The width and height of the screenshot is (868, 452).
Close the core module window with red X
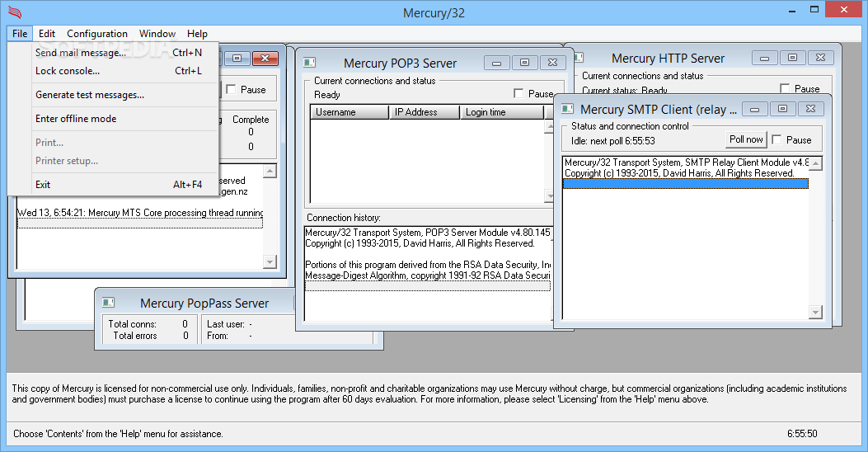click(x=265, y=59)
